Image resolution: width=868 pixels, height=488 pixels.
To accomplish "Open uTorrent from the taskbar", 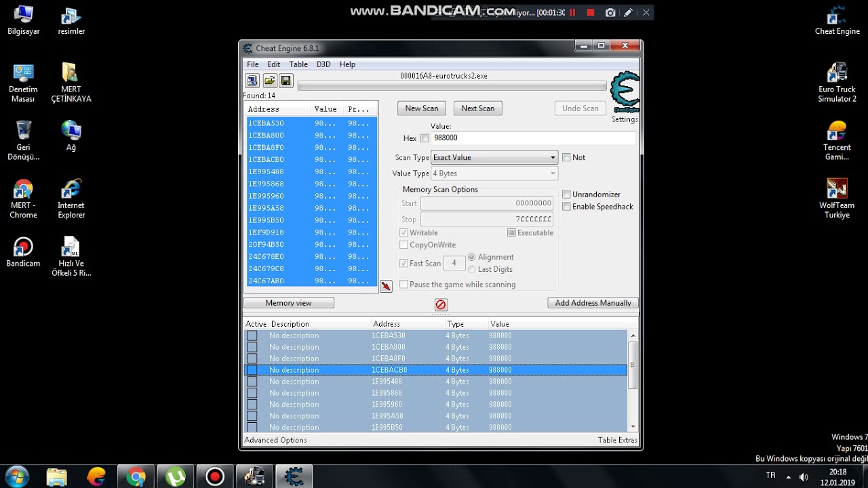I will pyautogui.click(x=176, y=476).
